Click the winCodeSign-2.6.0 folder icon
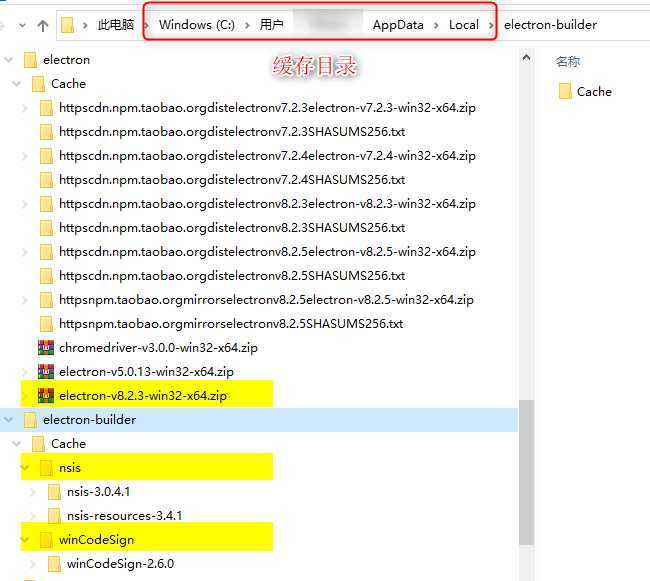The width and height of the screenshot is (650, 581). tap(54, 564)
